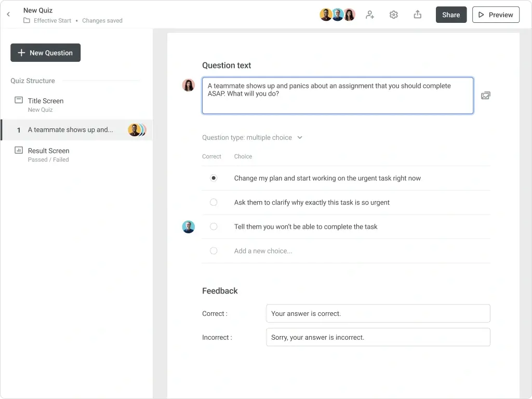Mark the first choice as correct
The image size is (532, 399).
pos(214,178)
